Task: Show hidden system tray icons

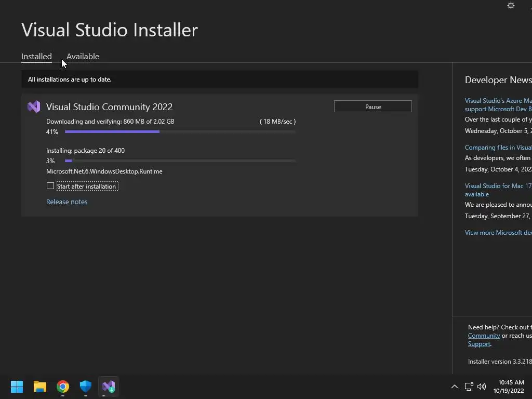Action: [454, 387]
